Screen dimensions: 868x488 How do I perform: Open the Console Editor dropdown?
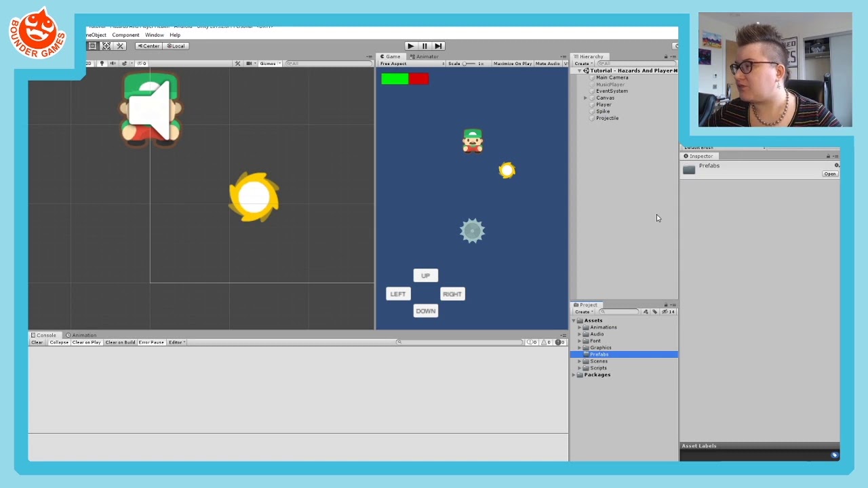176,342
